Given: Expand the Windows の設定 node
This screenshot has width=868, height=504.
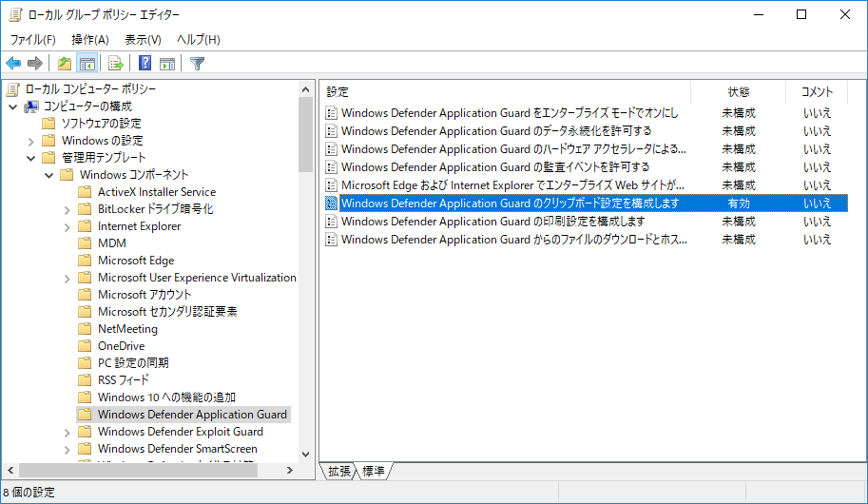Looking at the screenshot, I should point(31,142).
